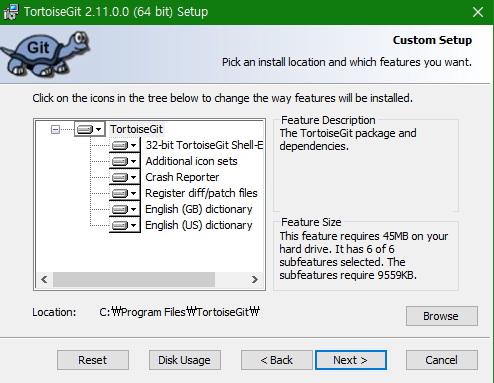
Task: Open the TortoiseGit root feature install dropdown
Action: (89, 129)
